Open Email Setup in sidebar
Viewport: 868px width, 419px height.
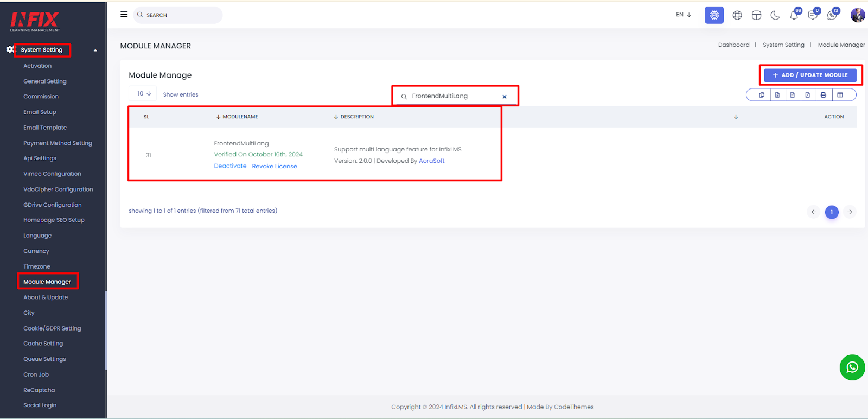point(40,112)
